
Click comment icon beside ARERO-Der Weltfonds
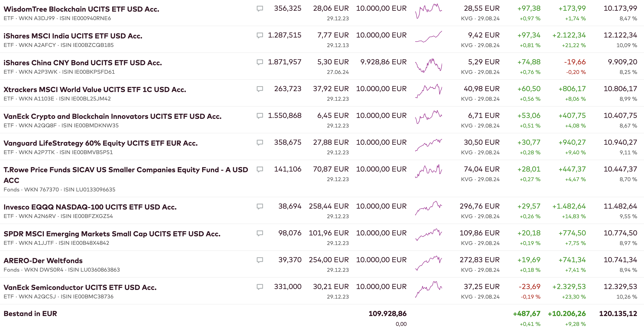(260, 260)
